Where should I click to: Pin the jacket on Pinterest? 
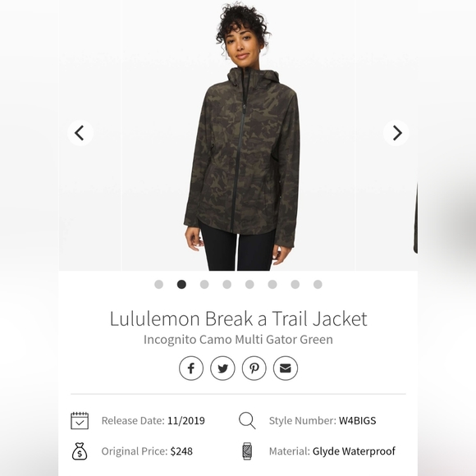[x=254, y=368]
